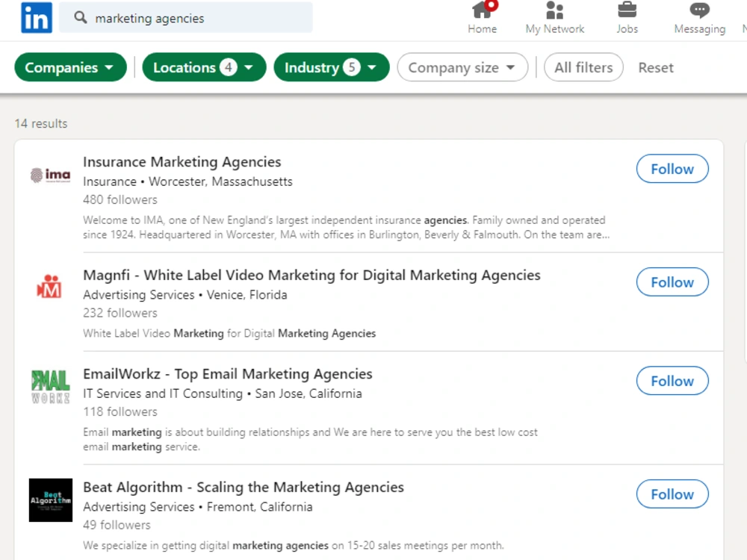The height and width of the screenshot is (560, 747).
Task: Open Insurance Marketing Agencies ima logo
Action: (x=51, y=175)
